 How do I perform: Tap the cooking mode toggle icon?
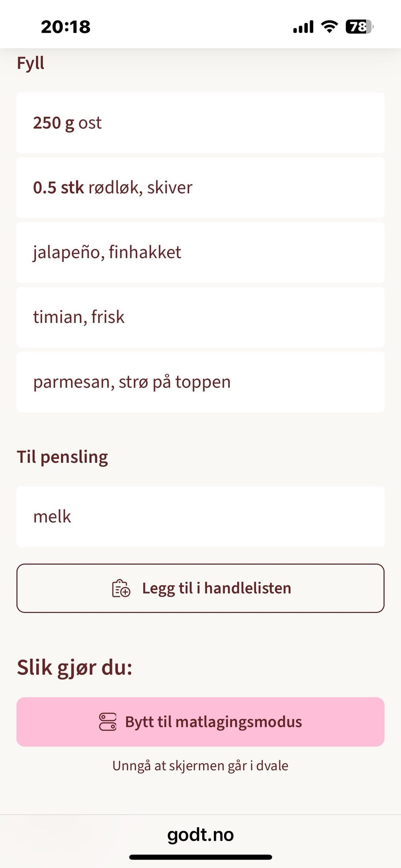tap(108, 722)
